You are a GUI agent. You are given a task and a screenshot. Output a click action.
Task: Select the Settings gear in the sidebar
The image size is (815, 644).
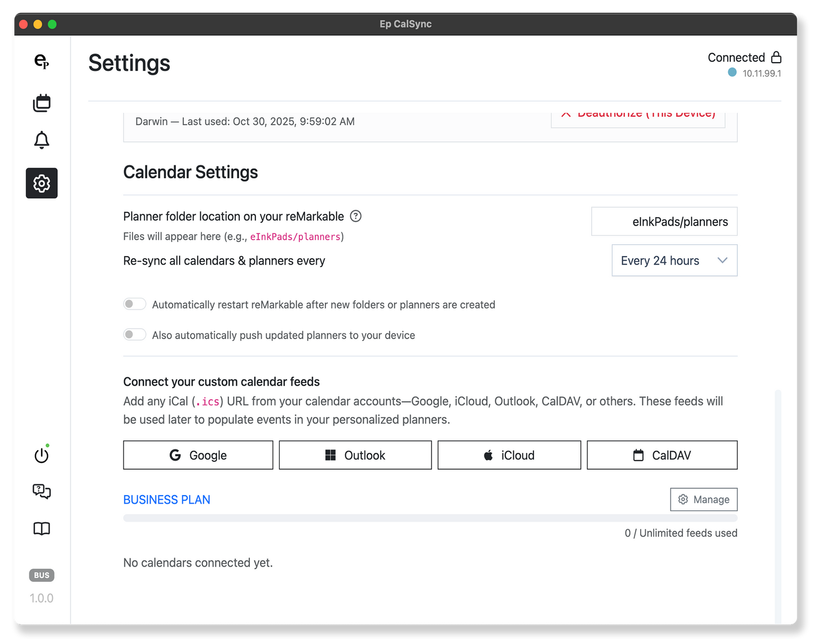[x=41, y=183]
